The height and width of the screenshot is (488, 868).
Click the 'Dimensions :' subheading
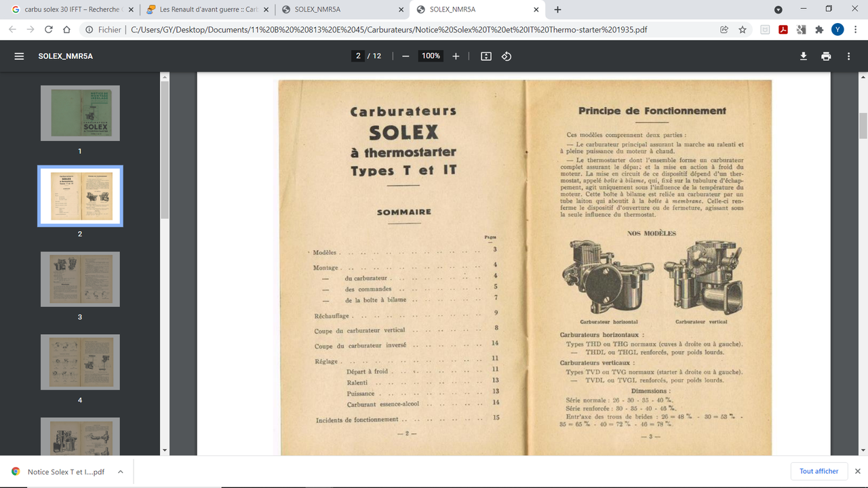[651, 391]
